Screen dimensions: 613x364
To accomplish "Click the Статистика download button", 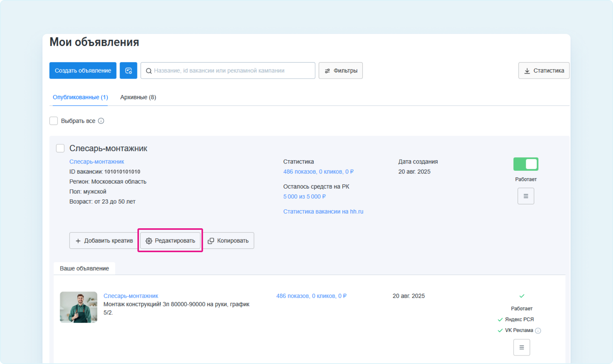I will pos(544,71).
